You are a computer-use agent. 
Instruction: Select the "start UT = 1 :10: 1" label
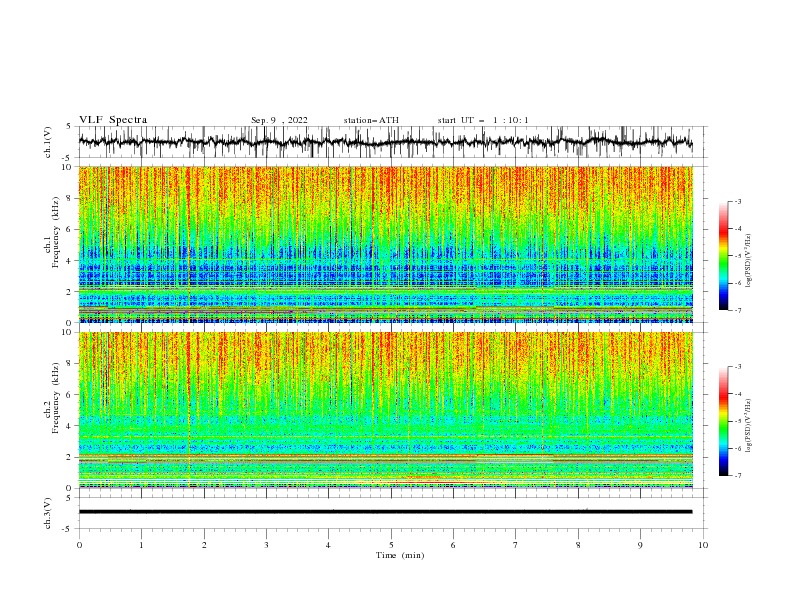tap(483, 120)
